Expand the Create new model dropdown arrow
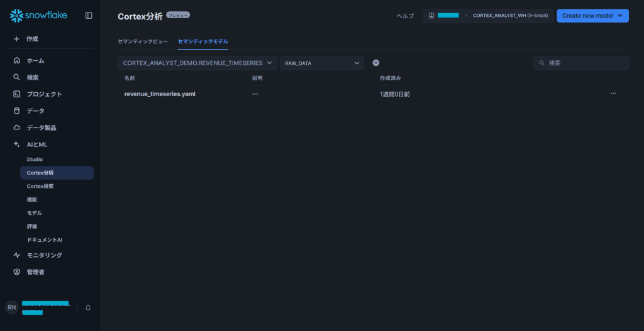The width and height of the screenshot is (644, 331). tap(620, 16)
